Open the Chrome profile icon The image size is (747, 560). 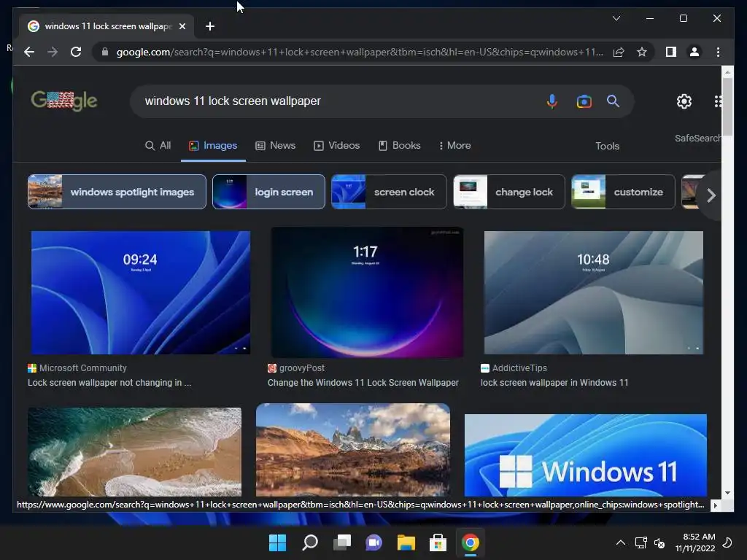click(694, 52)
